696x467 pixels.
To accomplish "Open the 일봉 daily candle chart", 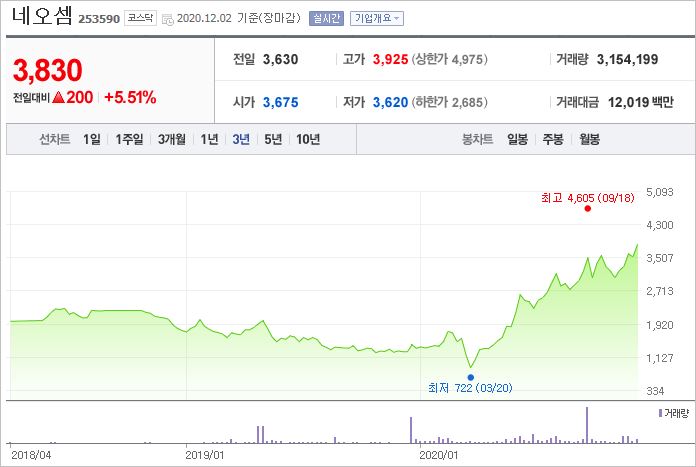I will pos(518,139).
